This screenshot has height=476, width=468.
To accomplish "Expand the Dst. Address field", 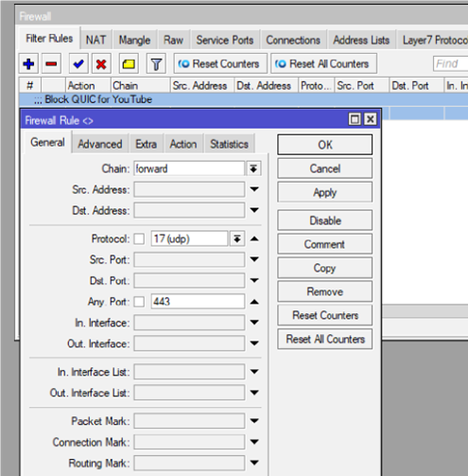I will click(254, 210).
